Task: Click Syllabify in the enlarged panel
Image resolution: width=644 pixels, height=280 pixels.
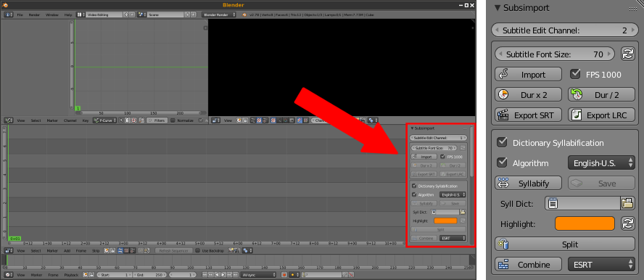Action: coord(528,183)
